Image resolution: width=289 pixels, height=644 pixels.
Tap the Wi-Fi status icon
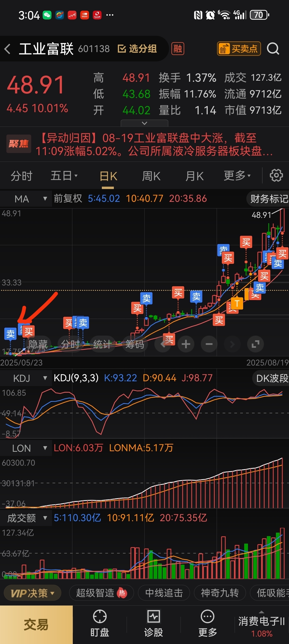(224, 15)
